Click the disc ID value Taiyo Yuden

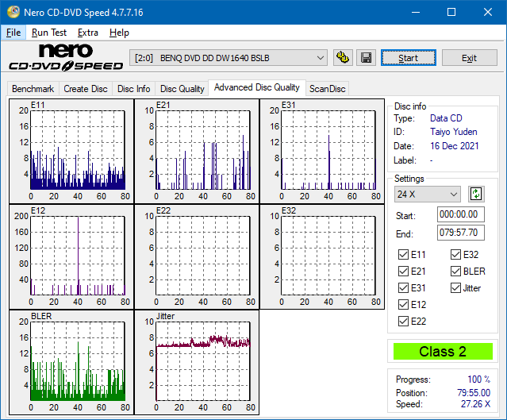pyautogui.click(x=453, y=132)
